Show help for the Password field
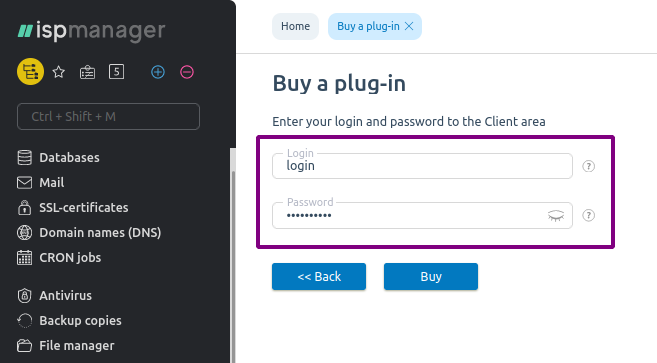 pyautogui.click(x=588, y=215)
